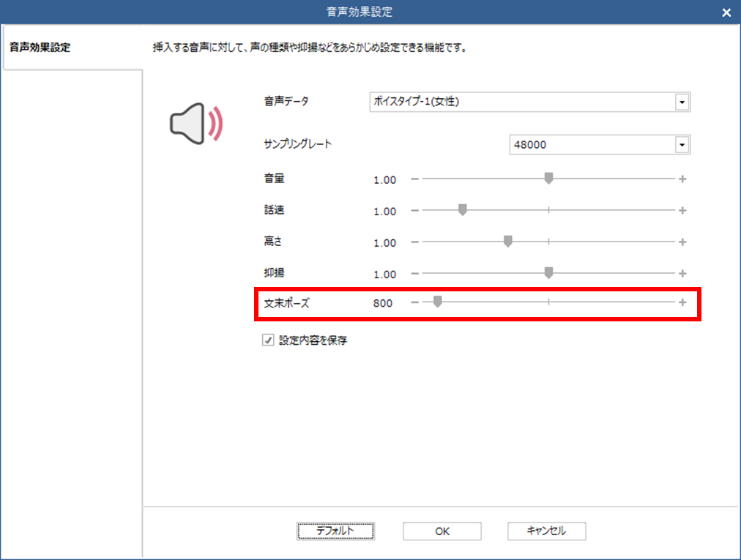Click the 音声データ label

point(286,101)
